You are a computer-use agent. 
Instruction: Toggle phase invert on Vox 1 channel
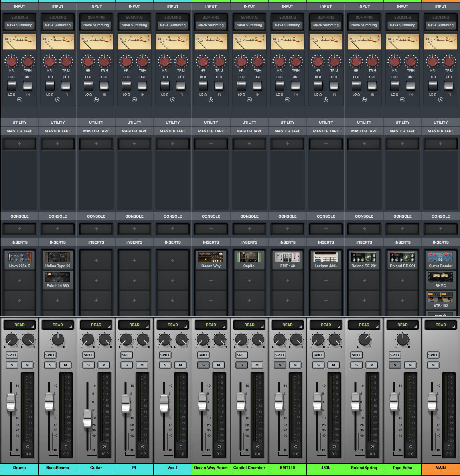click(x=181, y=446)
